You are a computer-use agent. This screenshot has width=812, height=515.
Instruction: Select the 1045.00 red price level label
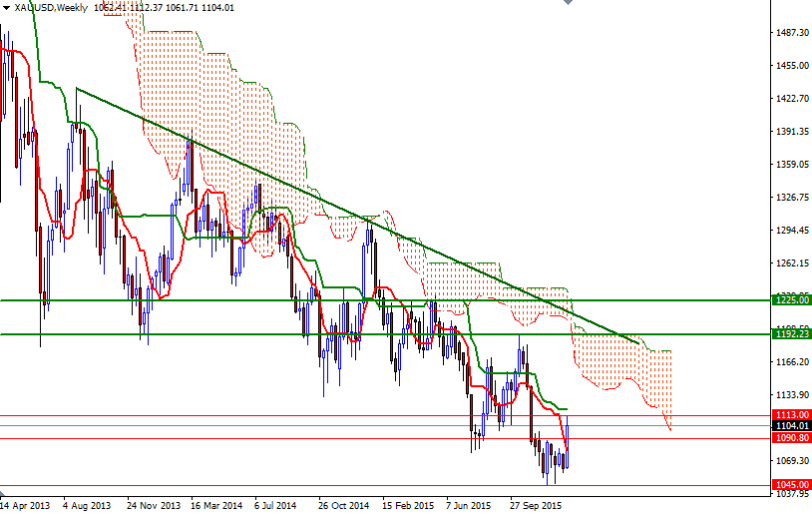791,485
